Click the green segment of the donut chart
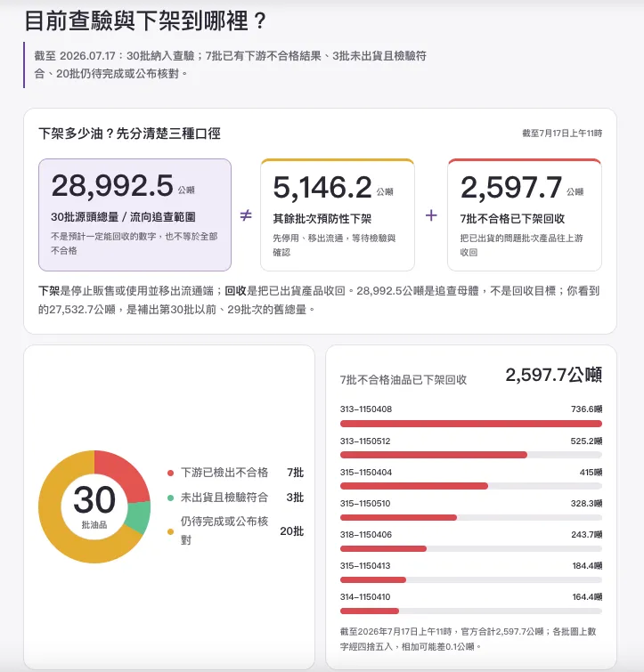This screenshot has width=644, height=672. [138, 517]
